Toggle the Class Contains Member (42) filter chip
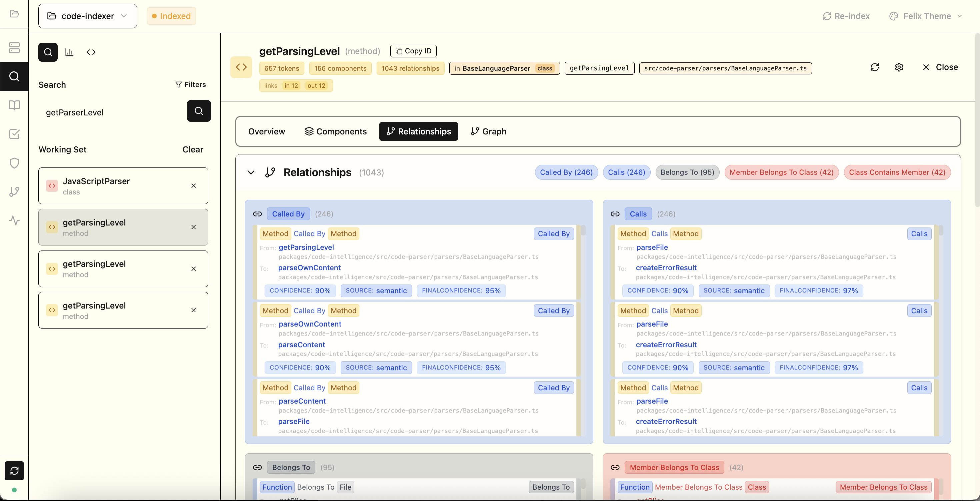 click(897, 172)
